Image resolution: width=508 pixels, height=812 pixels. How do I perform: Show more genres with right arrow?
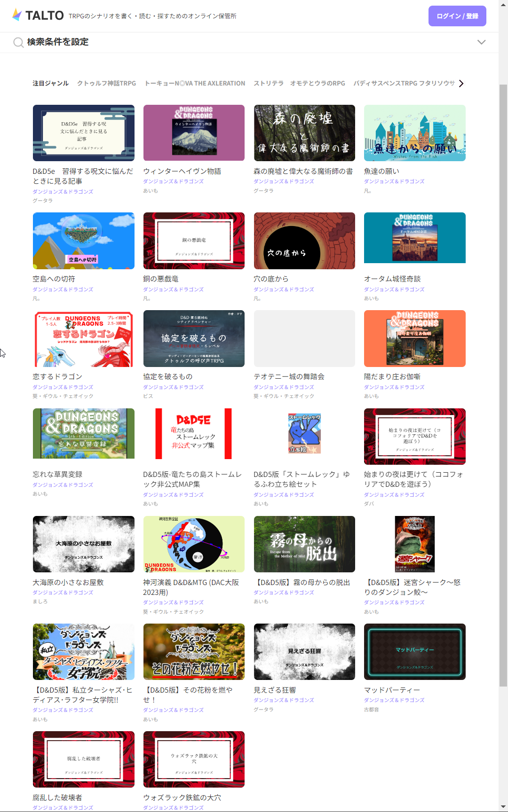[x=461, y=83]
